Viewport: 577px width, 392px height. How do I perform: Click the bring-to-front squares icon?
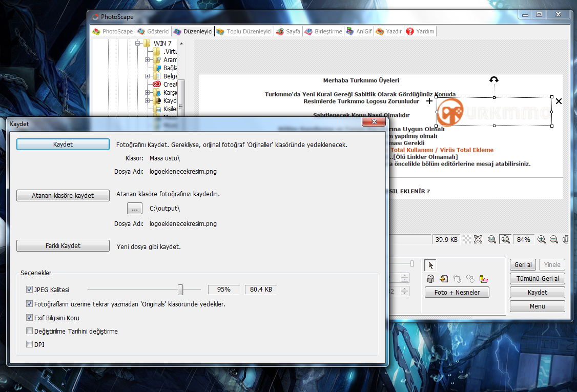point(457,279)
